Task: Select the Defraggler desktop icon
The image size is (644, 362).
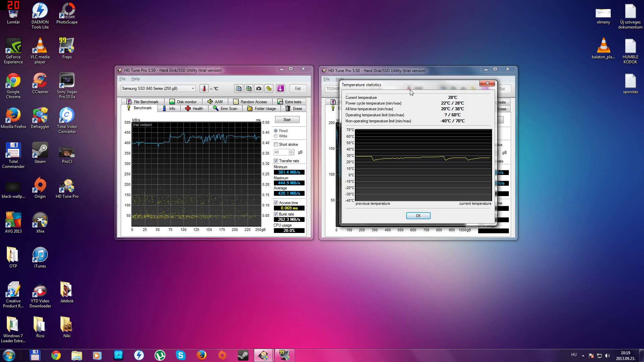Action: click(x=40, y=118)
